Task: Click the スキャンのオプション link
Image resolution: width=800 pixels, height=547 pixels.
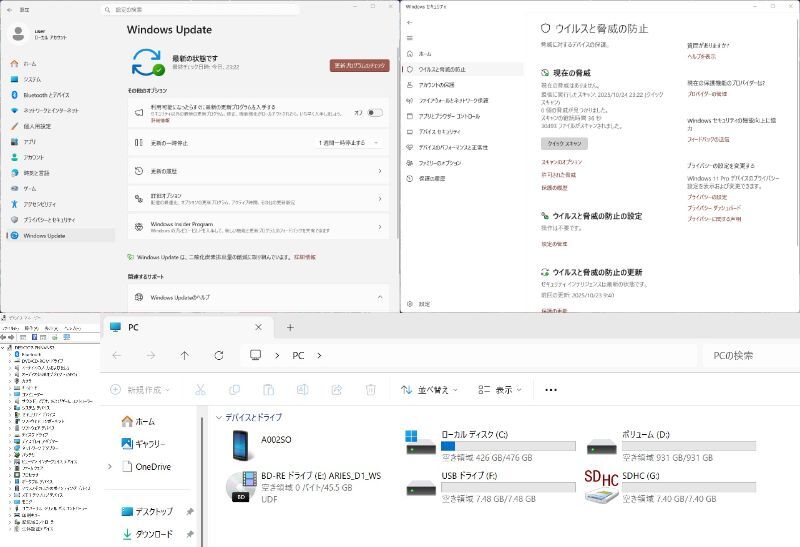Action: (x=562, y=162)
